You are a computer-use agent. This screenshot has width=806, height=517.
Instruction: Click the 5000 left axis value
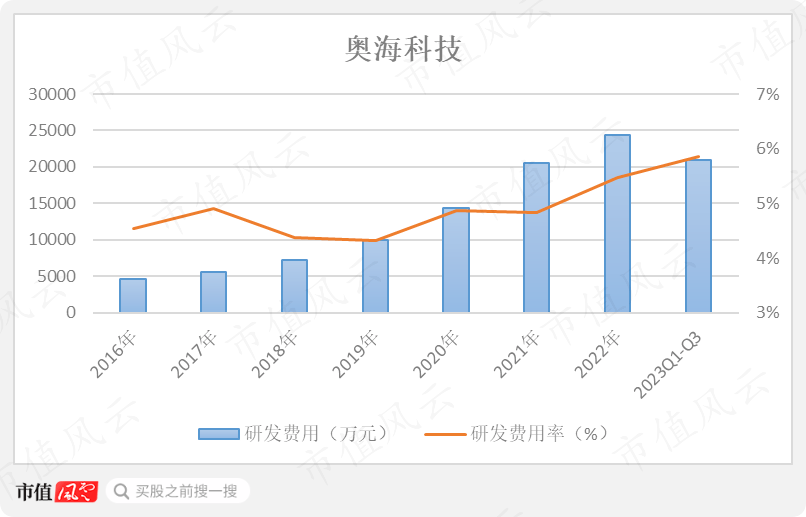click(x=57, y=276)
